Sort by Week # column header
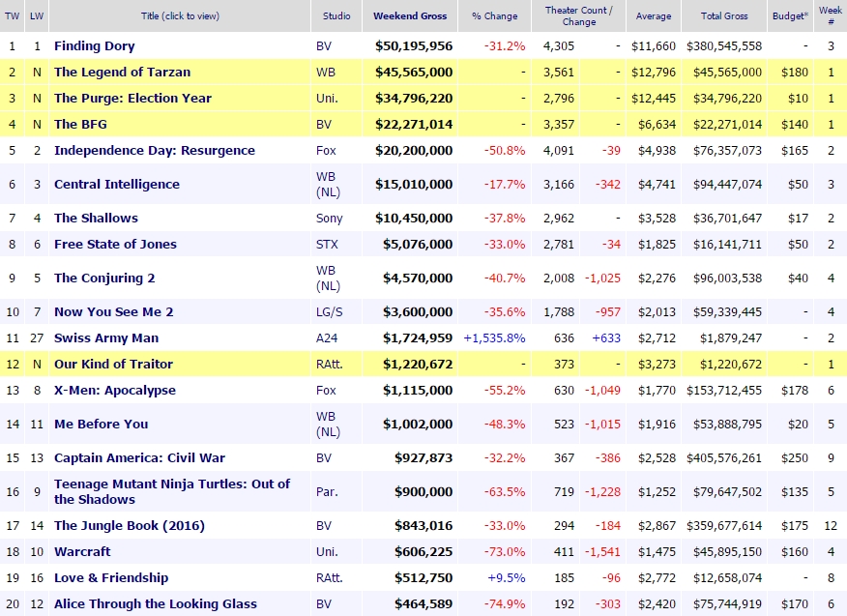Image resolution: width=847 pixels, height=616 pixels. coord(831,15)
